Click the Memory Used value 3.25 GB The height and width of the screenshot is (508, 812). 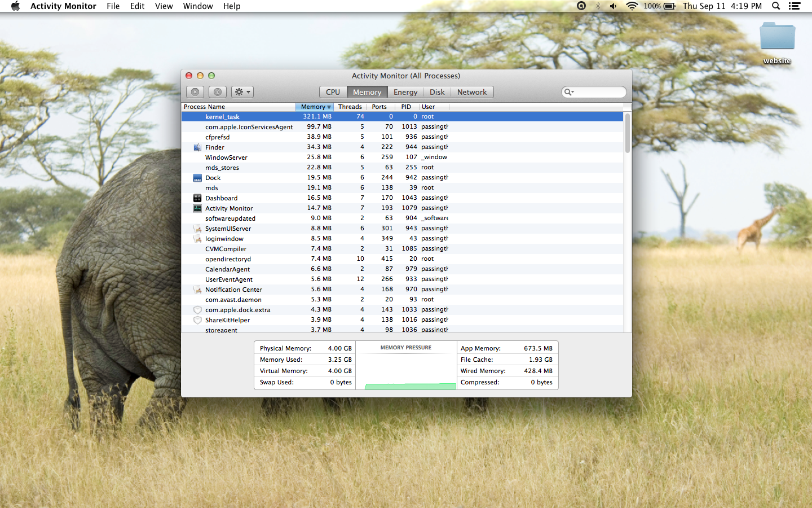tap(340, 360)
